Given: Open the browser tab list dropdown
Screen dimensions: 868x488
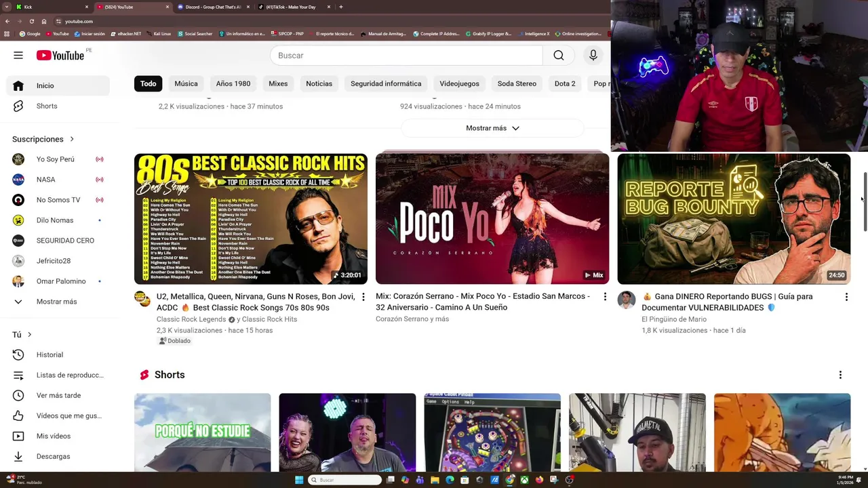Looking at the screenshot, I should point(7,7).
